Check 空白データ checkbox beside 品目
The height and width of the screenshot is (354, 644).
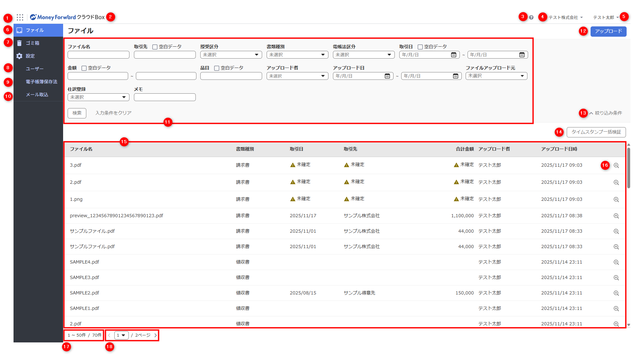click(217, 68)
